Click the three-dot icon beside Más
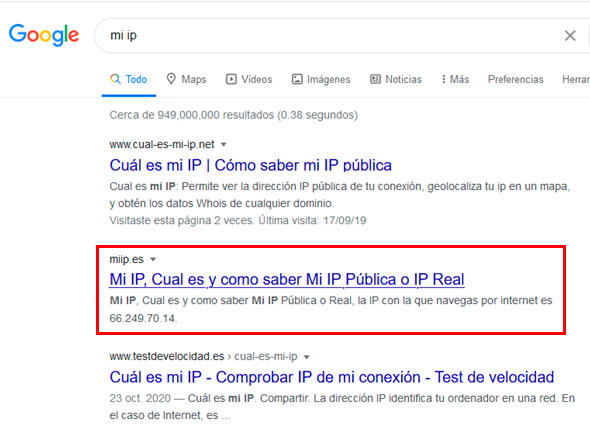590x440 pixels. pyautogui.click(x=444, y=79)
